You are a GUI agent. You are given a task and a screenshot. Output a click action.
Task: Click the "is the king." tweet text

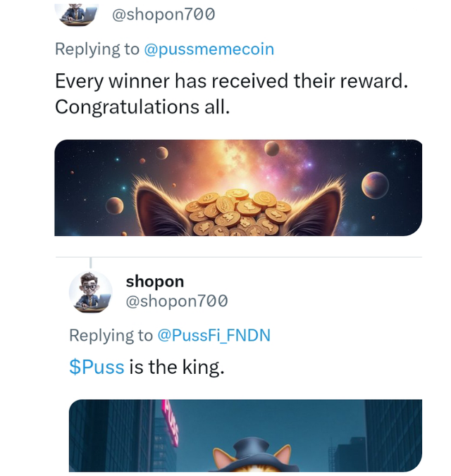point(176,367)
